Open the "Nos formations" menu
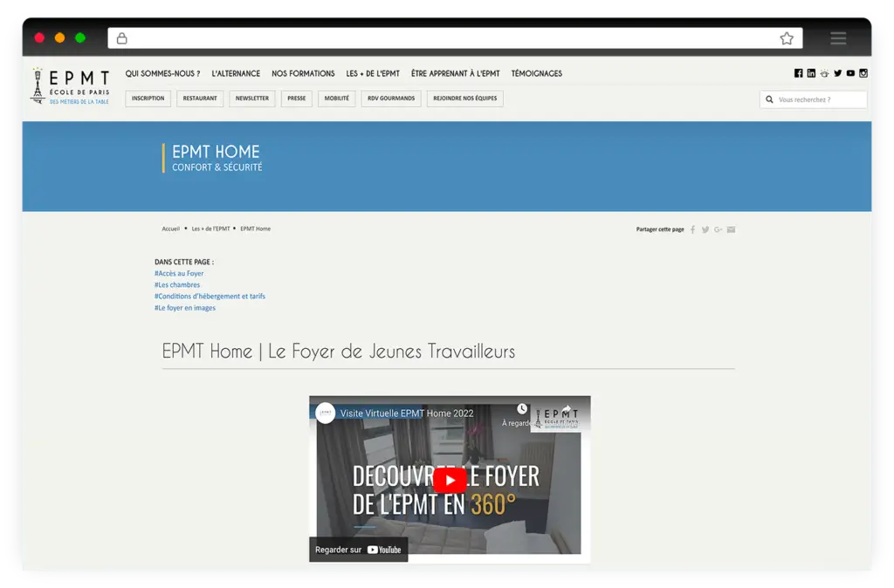894x588 pixels. [x=303, y=74]
